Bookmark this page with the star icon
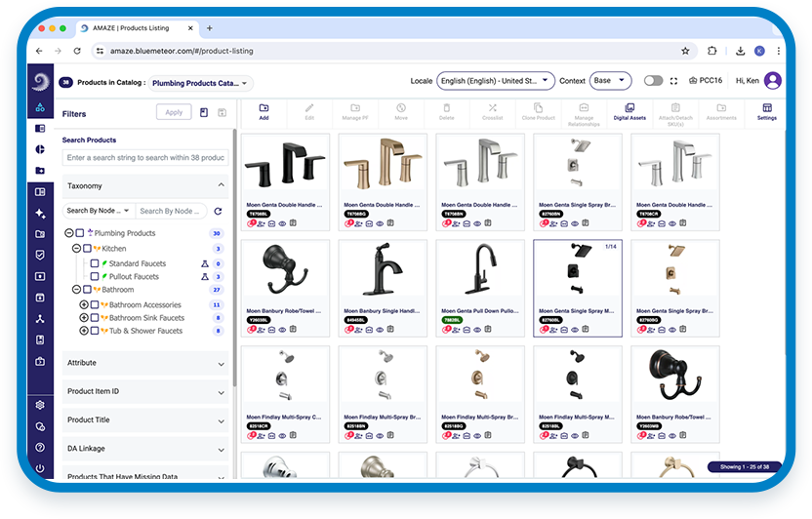The image size is (812, 519). pyautogui.click(x=685, y=51)
